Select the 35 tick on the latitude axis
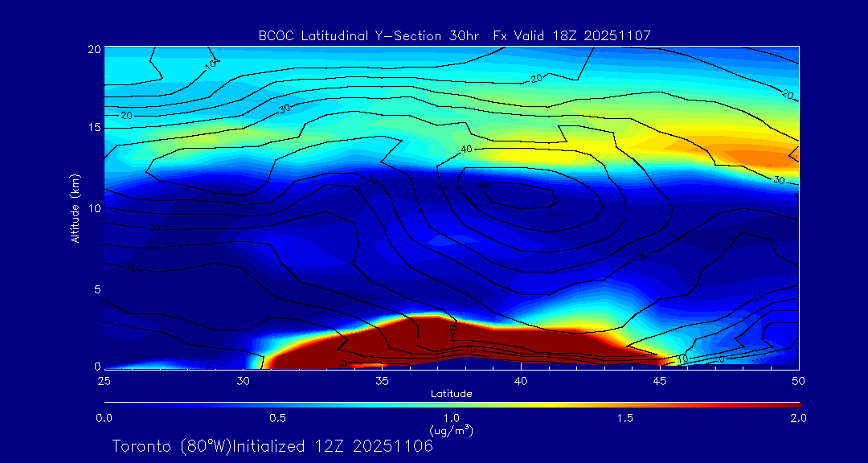The image size is (868, 463). tap(382, 379)
